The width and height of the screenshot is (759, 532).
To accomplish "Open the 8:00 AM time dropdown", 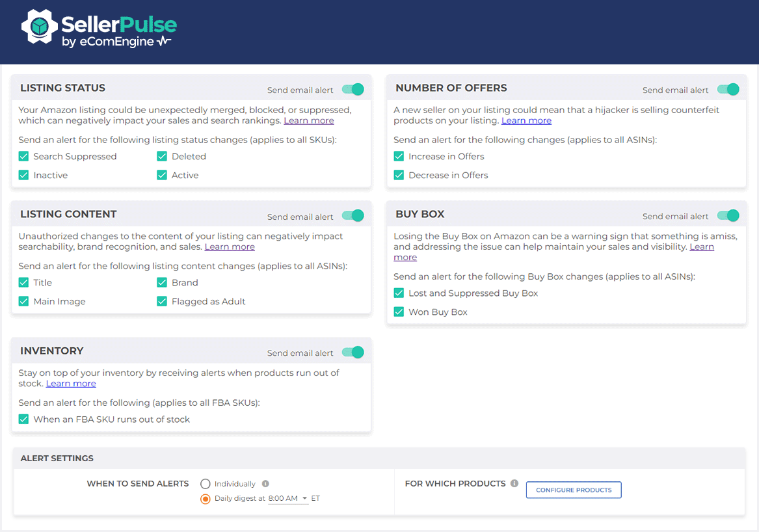I will (287, 499).
